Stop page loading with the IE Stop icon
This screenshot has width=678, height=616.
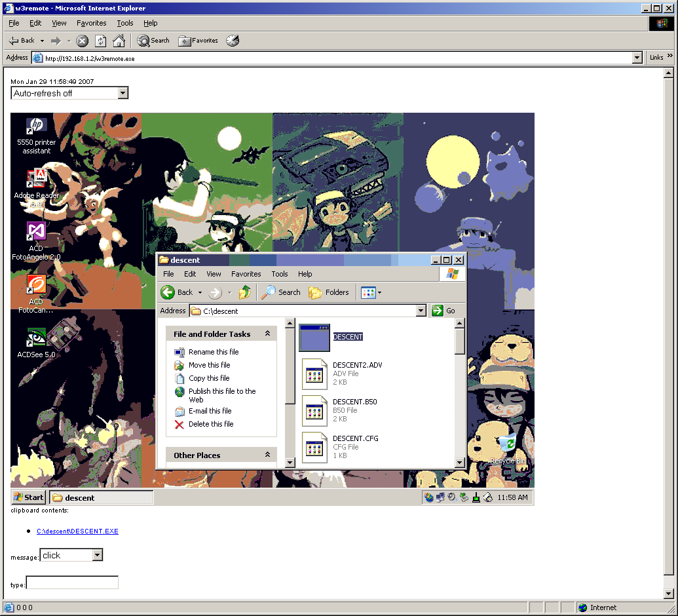point(82,41)
